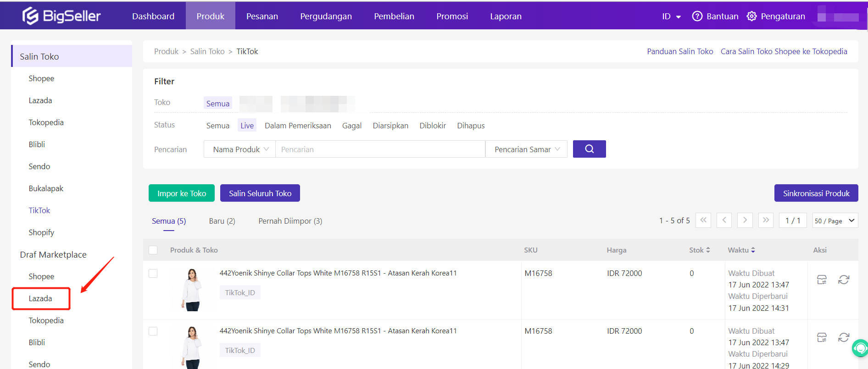Screen dimensions: 868x369
Task: Open the Nama Produk dropdown
Action: pyautogui.click(x=239, y=149)
